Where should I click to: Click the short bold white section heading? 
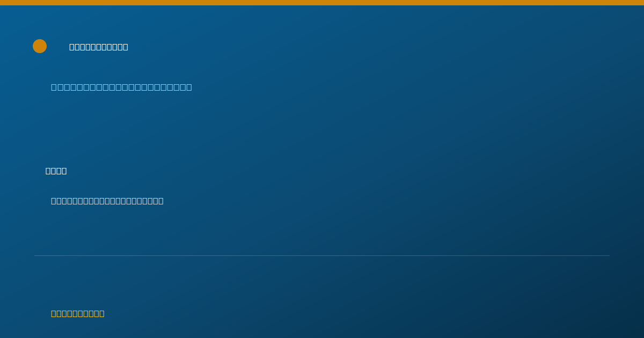(x=56, y=171)
